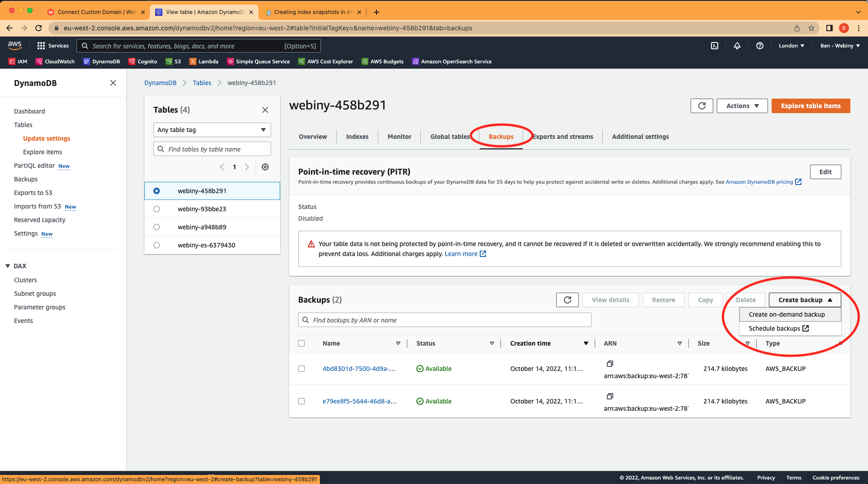Open the tables list preferences gear
The image size is (868, 484).
click(265, 167)
